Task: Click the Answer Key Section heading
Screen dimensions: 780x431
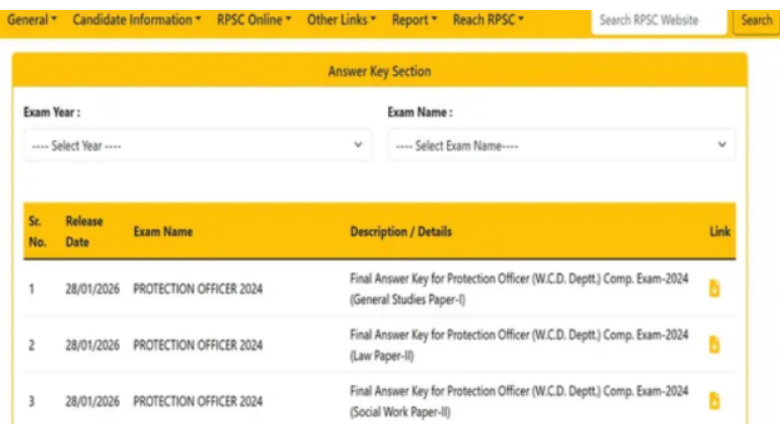Action: click(x=379, y=72)
